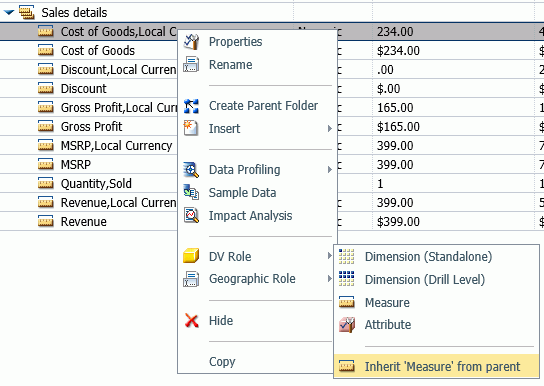
Task: Click the Create Parent Folder icon
Action: coord(191,106)
